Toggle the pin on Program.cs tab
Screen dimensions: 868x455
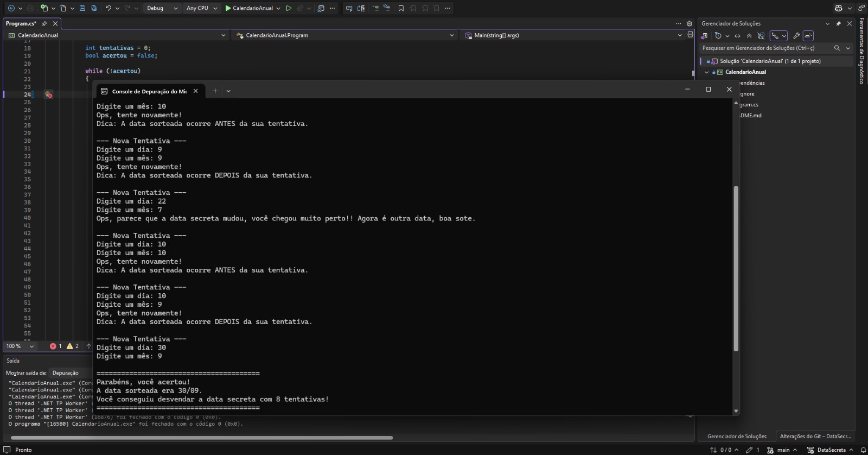pyautogui.click(x=44, y=23)
